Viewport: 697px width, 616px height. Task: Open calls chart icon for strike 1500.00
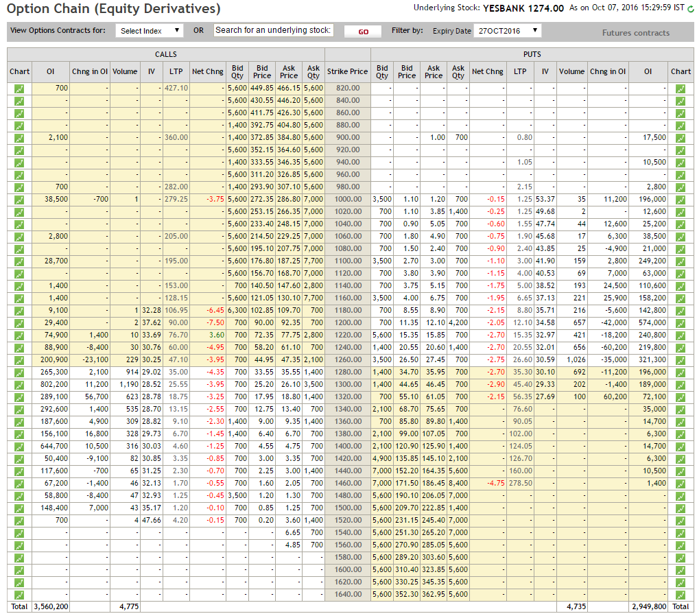coord(19,508)
